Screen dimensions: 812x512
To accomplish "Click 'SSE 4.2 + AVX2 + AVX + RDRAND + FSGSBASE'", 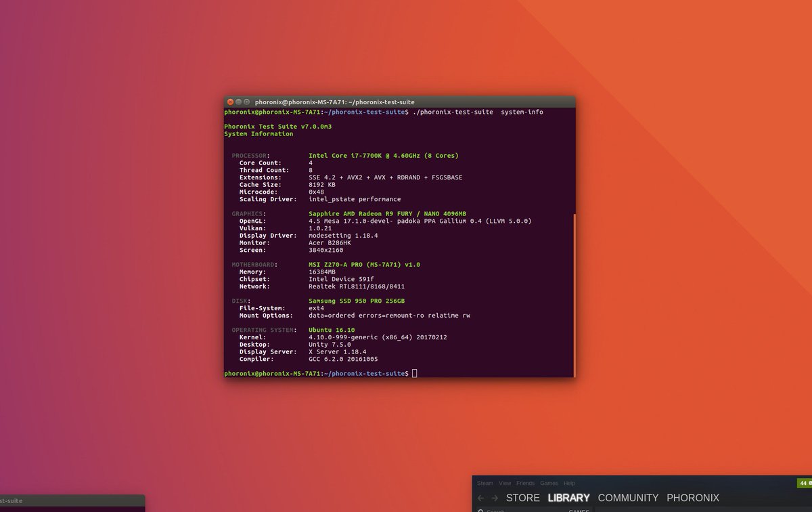I will click(x=386, y=177).
